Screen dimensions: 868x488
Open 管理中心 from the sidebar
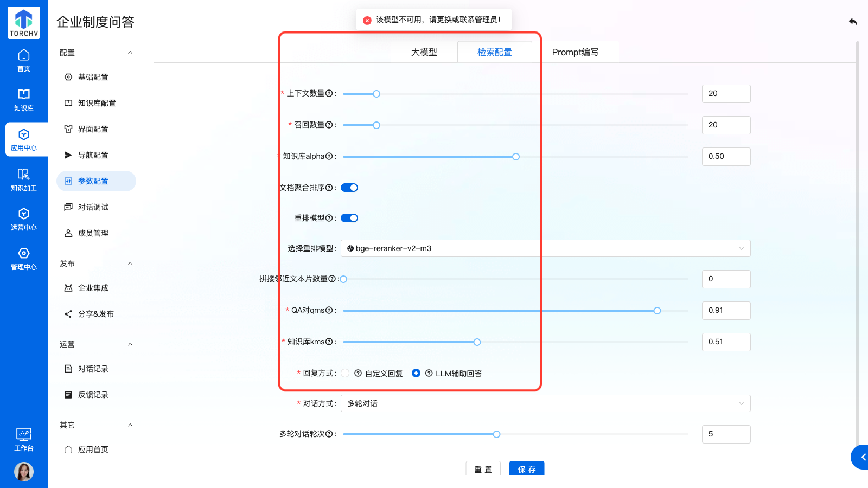tap(23, 259)
